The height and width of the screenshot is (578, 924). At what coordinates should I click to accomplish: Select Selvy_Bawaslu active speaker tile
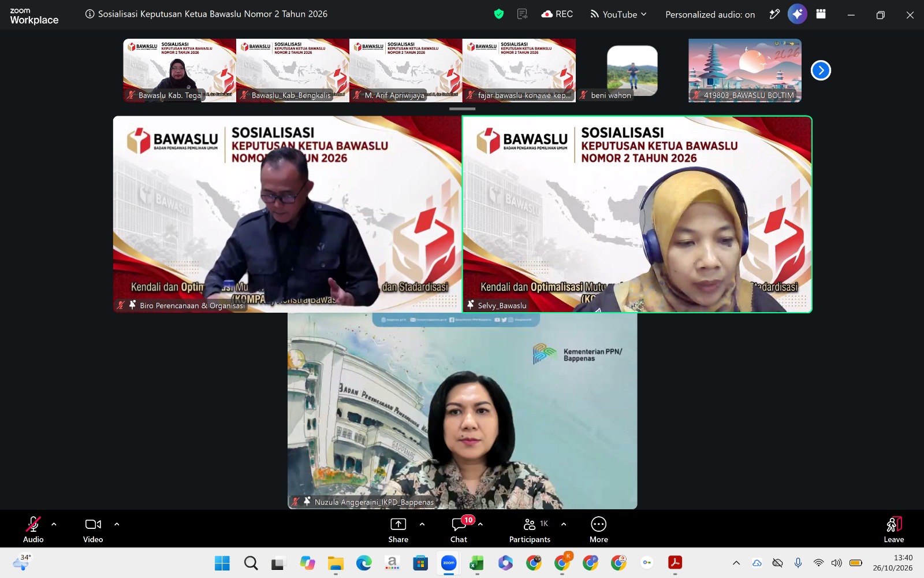tap(638, 214)
